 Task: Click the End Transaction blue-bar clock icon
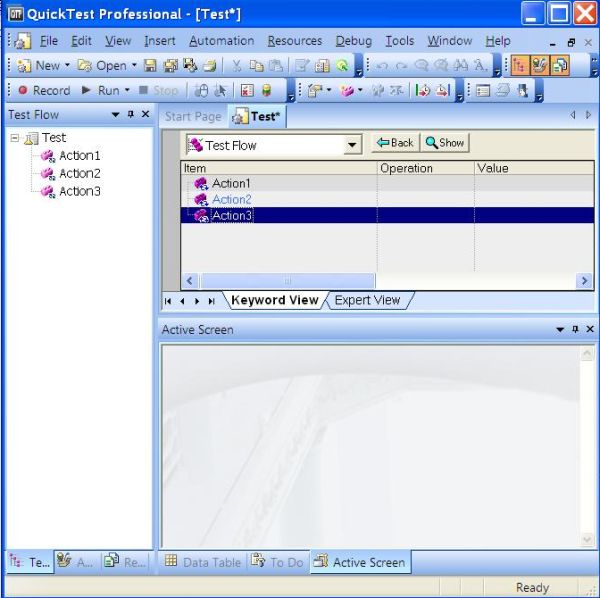pyautogui.click(x=443, y=91)
